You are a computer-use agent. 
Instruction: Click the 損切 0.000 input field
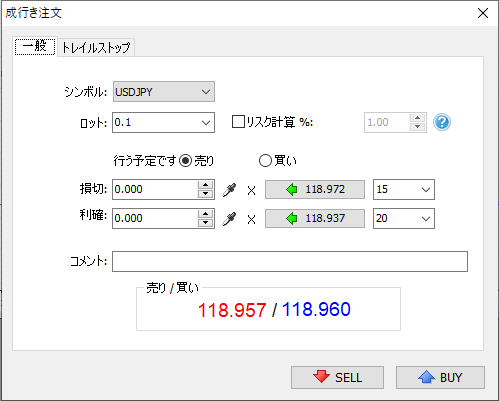tap(155, 190)
